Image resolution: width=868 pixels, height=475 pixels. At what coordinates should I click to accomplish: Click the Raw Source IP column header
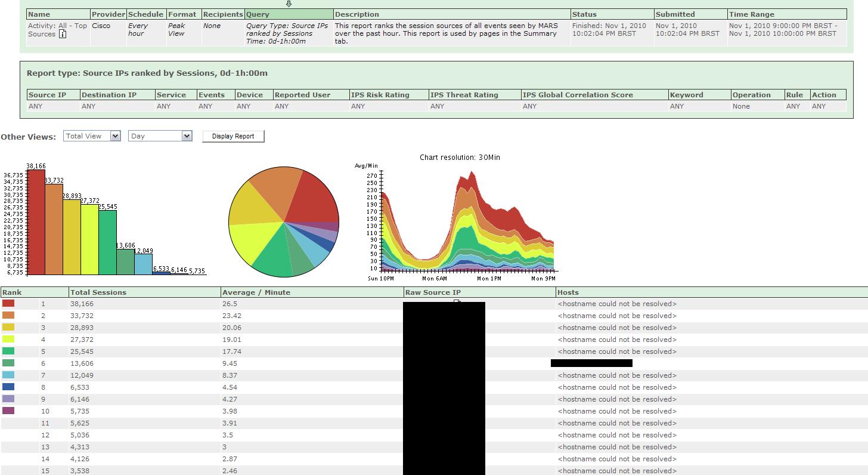[479, 292]
